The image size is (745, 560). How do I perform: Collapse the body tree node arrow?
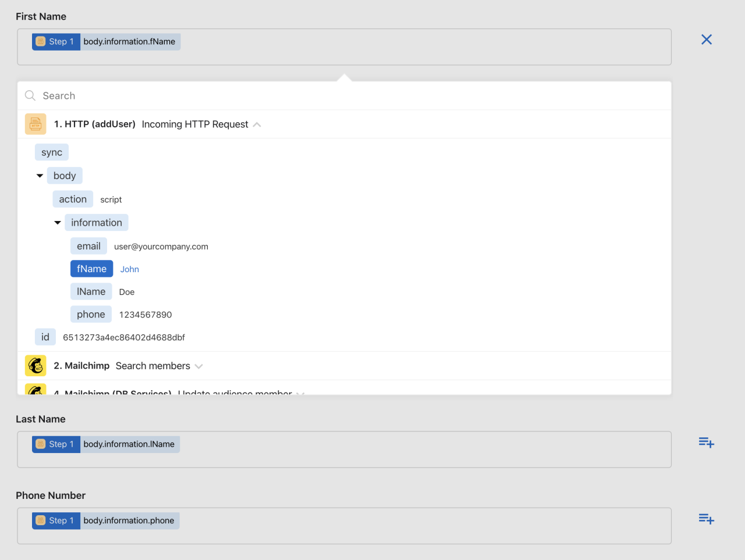click(40, 176)
